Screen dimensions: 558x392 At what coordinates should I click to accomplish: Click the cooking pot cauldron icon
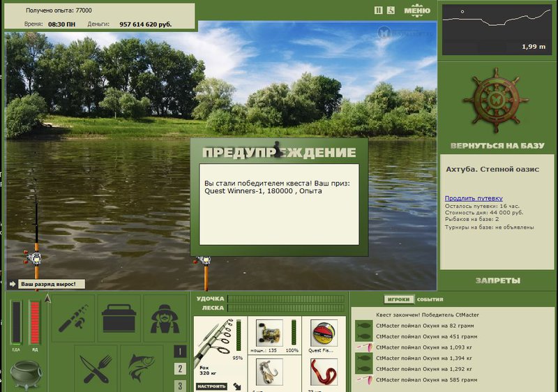26,376
